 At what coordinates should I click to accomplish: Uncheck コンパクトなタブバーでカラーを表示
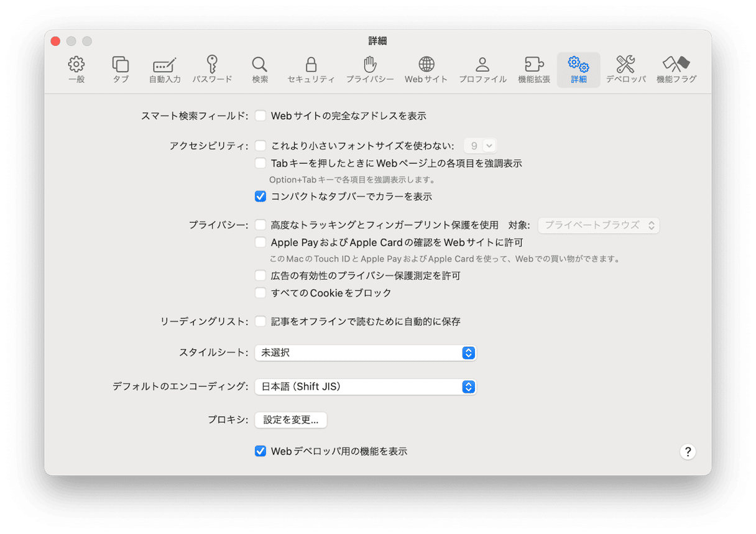point(260,196)
